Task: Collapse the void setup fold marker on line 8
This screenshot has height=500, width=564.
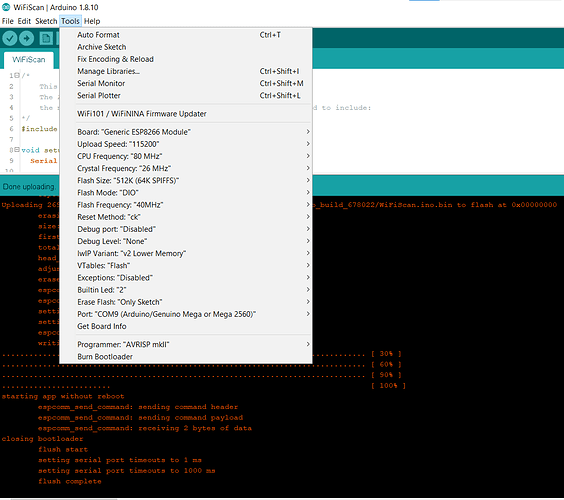Action: [x=17, y=150]
